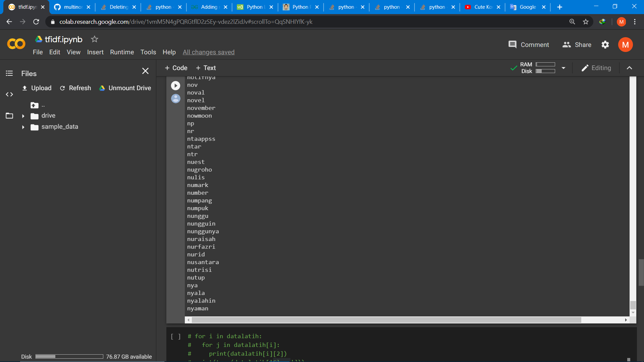Open the code snippets panel
The width and height of the screenshot is (644, 362).
[x=9, y=95]
